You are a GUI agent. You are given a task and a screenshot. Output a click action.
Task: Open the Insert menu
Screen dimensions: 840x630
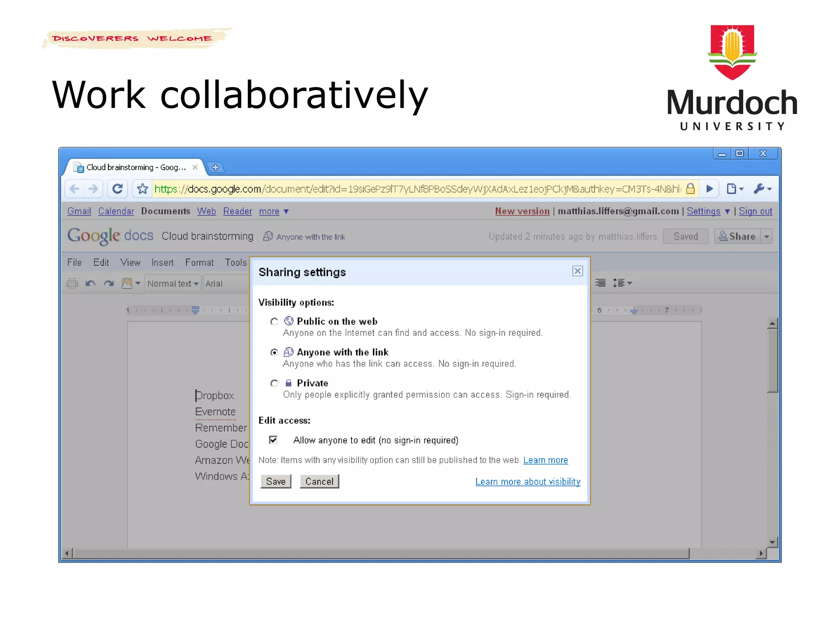pos(162,262)
